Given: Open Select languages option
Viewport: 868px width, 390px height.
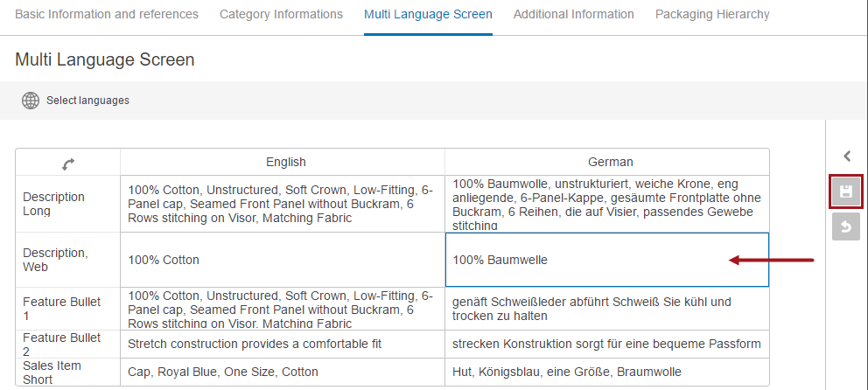Looking at the screenshot, I should [87, 101].
